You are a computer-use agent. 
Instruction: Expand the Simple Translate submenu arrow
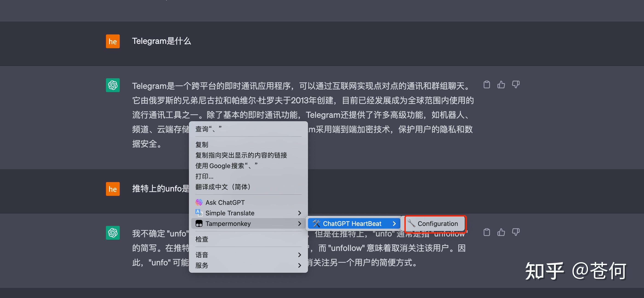pos(299,213)
